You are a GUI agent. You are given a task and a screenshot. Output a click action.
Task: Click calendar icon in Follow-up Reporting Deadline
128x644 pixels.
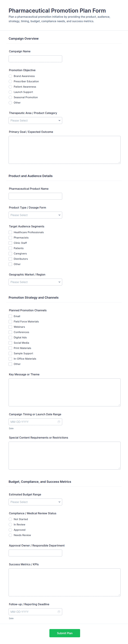[59, 612]
